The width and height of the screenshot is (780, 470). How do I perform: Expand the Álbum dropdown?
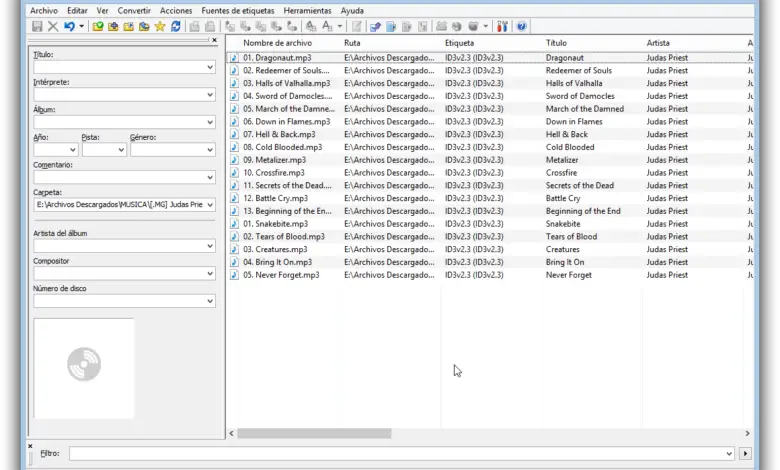point(210,122)
